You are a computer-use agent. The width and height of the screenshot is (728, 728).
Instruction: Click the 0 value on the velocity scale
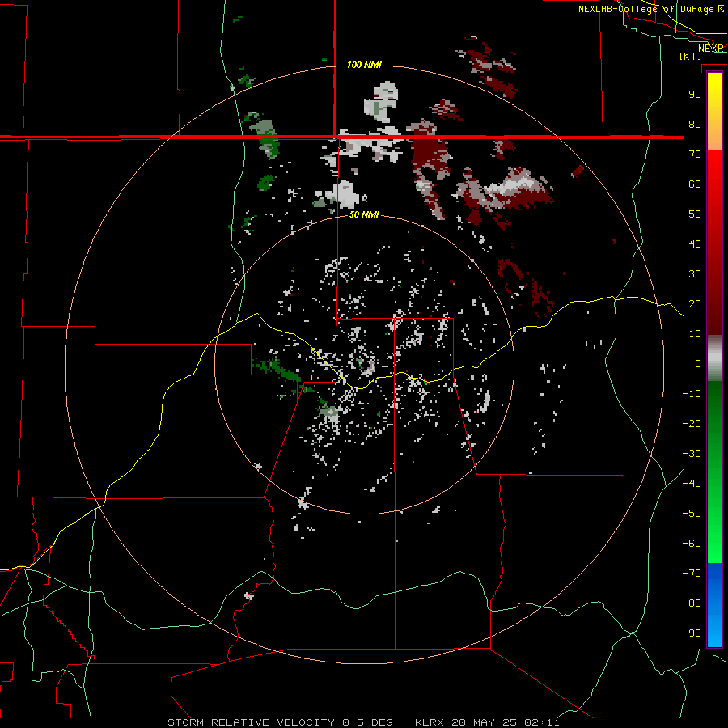pyautogui.click(x=698, y=363)
